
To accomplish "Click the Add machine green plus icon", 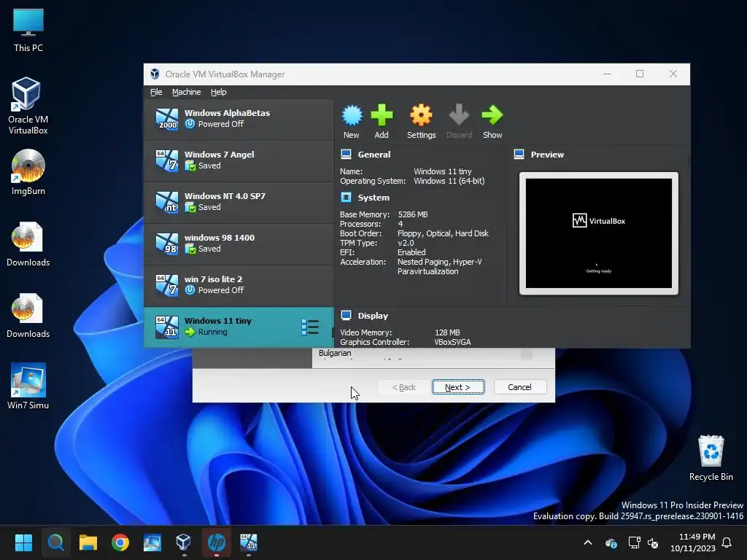I will click(382, 122).
